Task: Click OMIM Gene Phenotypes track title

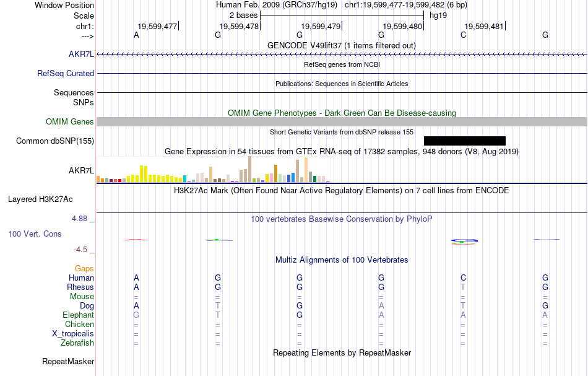Action: [342, 113]
